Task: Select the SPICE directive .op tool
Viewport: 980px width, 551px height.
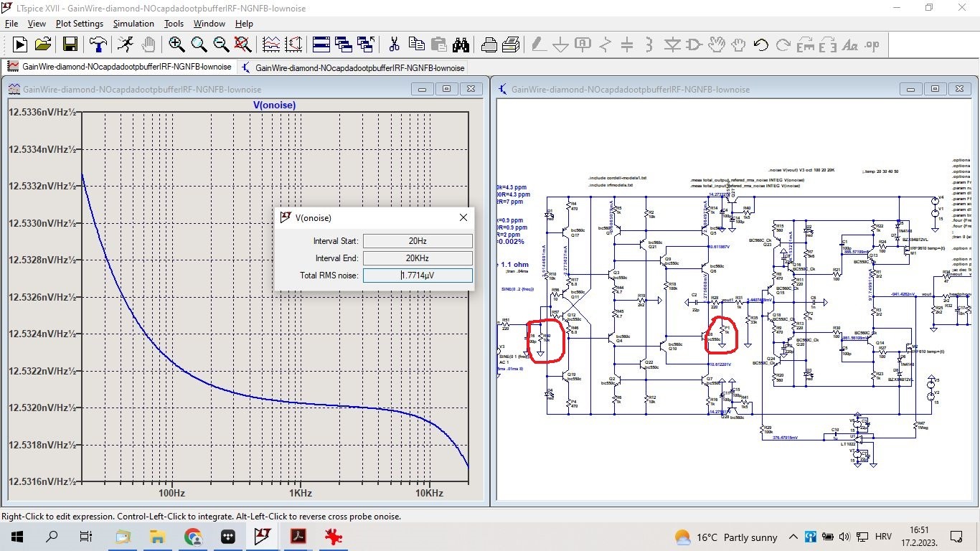Action: [872, 44]
